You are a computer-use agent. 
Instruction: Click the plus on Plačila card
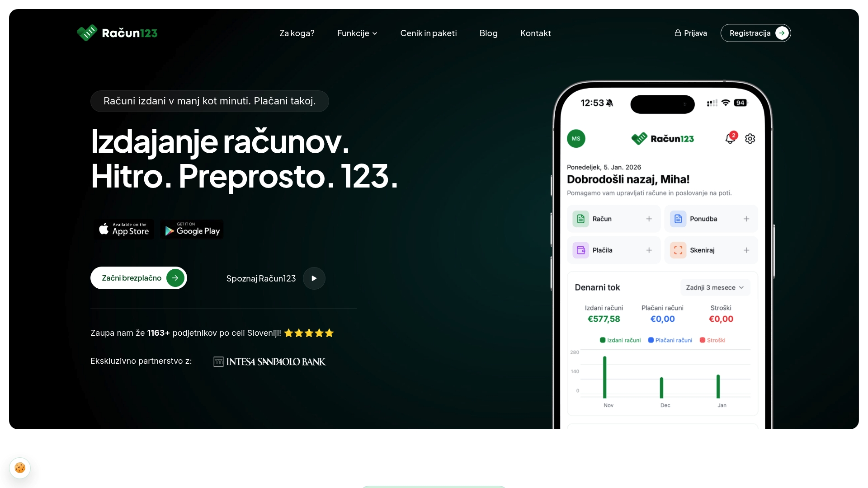[x=649, y=250]
